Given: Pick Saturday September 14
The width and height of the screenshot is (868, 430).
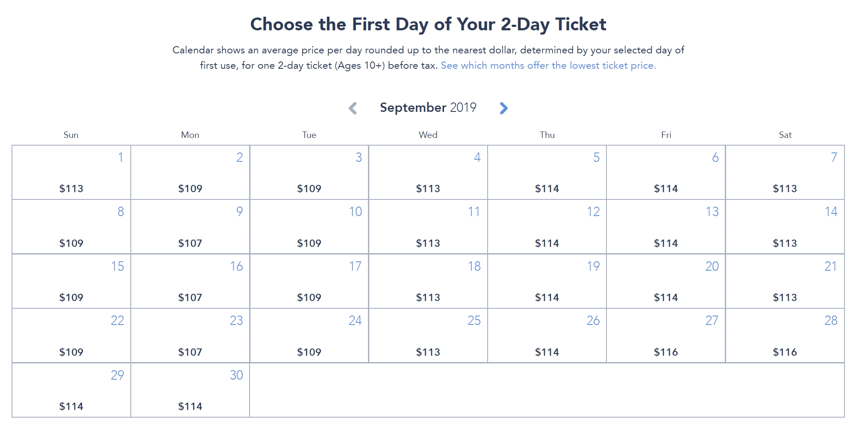Looking at the screenshot, I should tap(785, 227).
